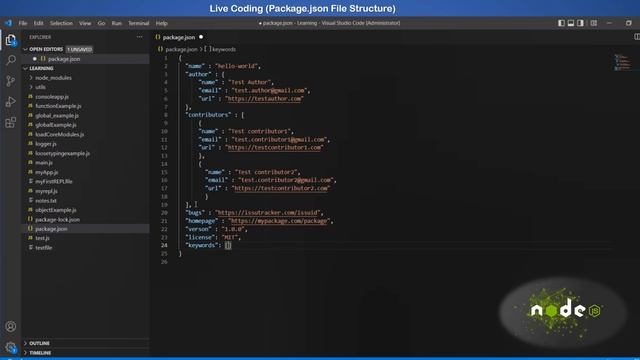Screen dimensions: 640x360
Task: Open the customize layout icon
Action: point(593,23)
